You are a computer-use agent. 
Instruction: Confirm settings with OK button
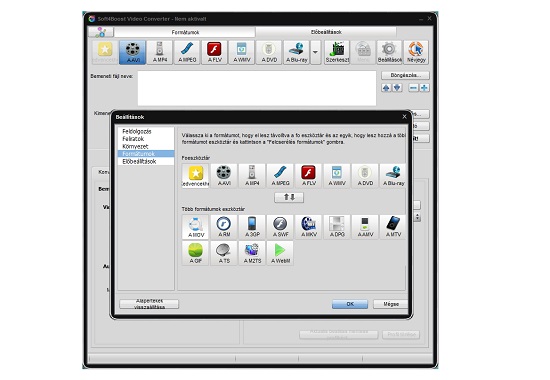click(x=350, y=304)
